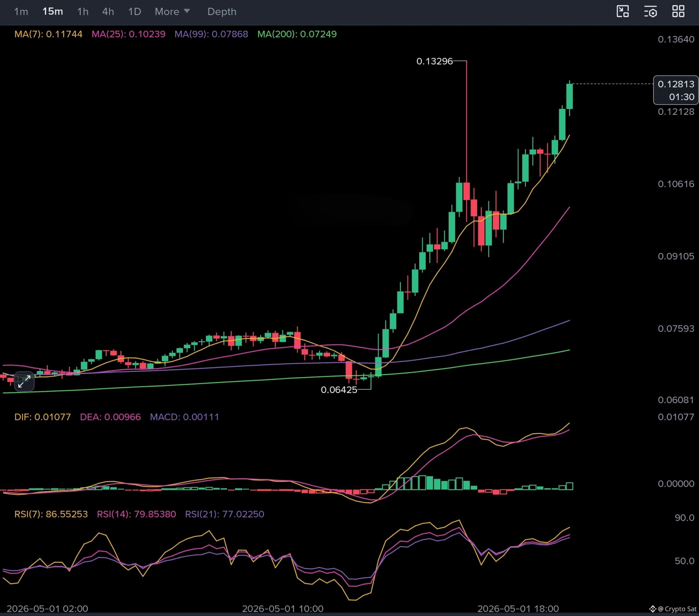
Task: Click the MACD 0.00000 axis label
Action: pos(676,484)
